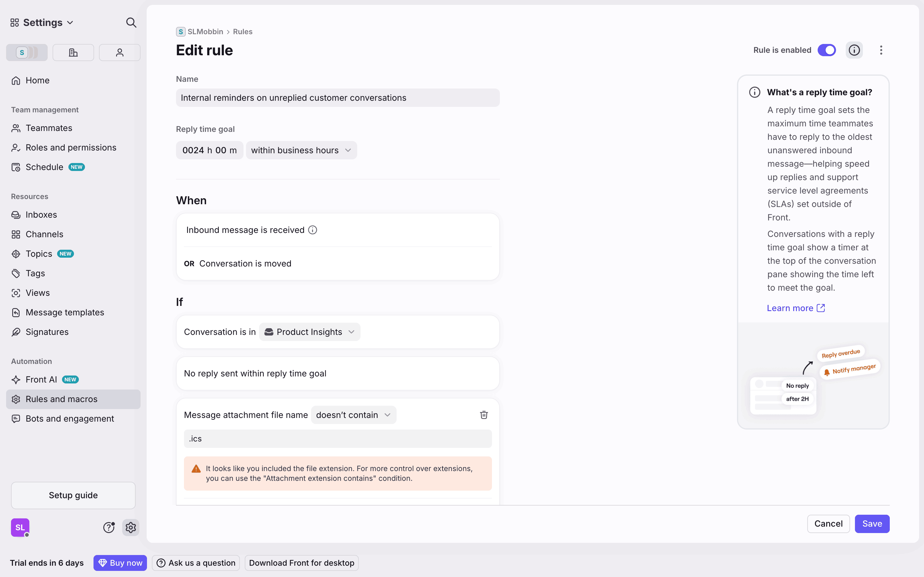Go to Rules and macros
The image size is (924, 577).
tap(61, 399)
